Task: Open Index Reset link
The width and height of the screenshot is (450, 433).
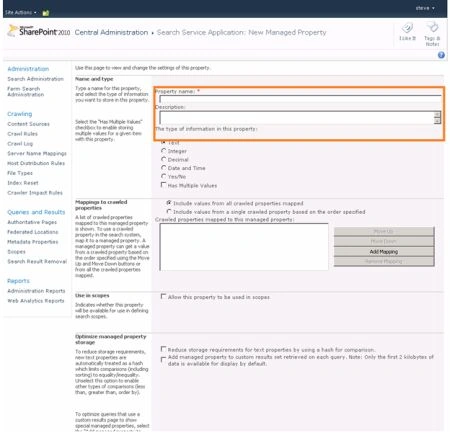Action: [x=23, y=183]
